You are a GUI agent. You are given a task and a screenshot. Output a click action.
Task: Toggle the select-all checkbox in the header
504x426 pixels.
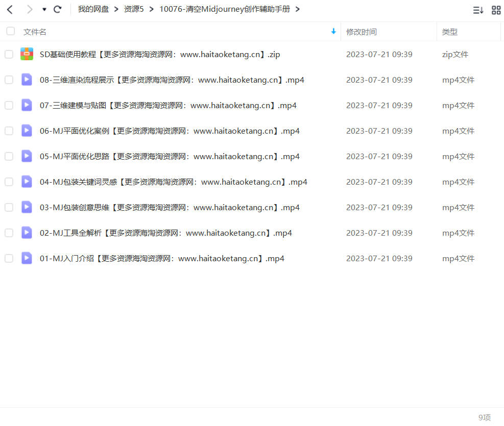[11, 31]
